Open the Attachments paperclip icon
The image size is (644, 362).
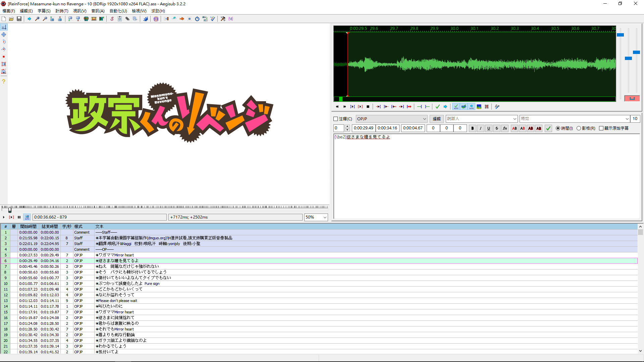click(127, 19)
